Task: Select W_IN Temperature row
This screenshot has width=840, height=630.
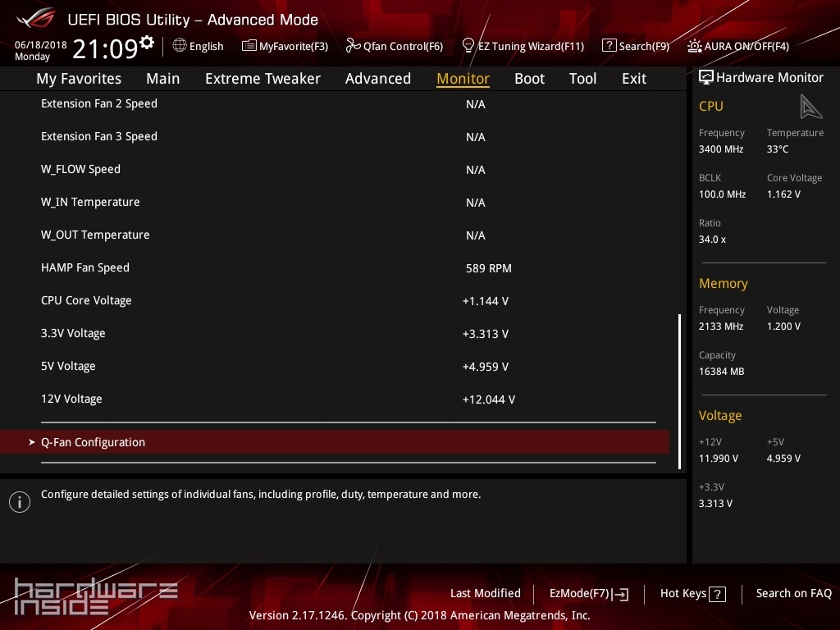Action: click(x=335, y=202)
